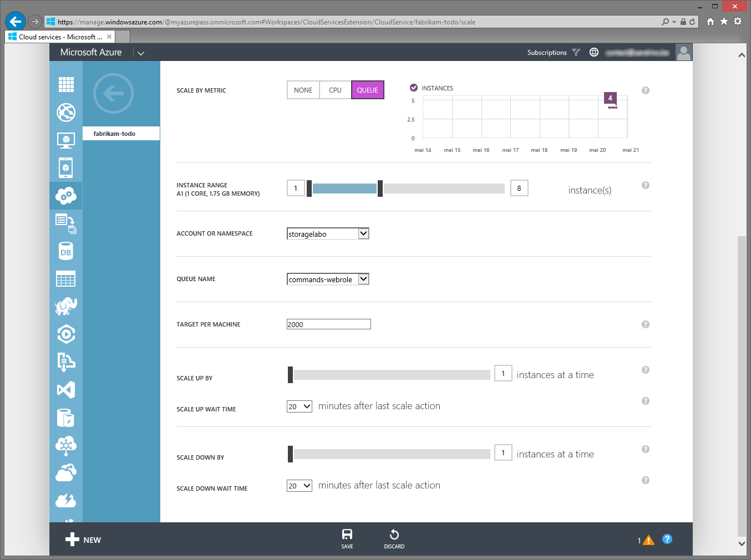Viewport: 751px width, 560px height.
Task: Show help for Target Per Machine
Action: (x=646, y=324)
